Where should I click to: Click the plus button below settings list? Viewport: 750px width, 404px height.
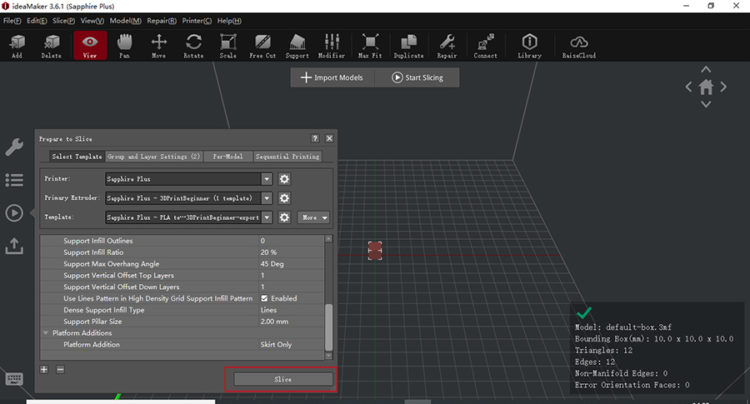coord(44,370)
